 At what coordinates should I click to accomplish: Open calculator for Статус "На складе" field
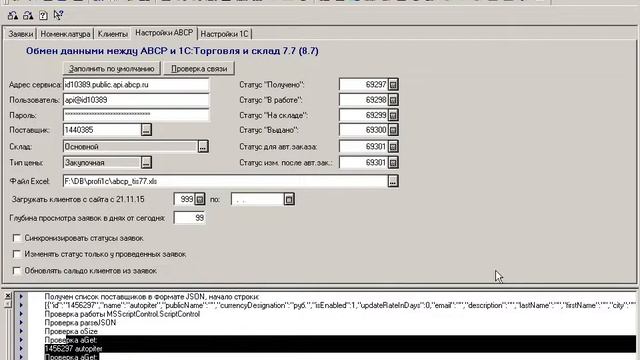[x=393, y=116]
